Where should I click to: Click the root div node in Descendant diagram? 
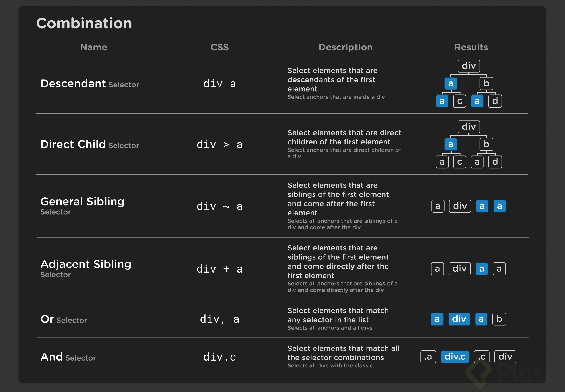(x=469, y=66)
